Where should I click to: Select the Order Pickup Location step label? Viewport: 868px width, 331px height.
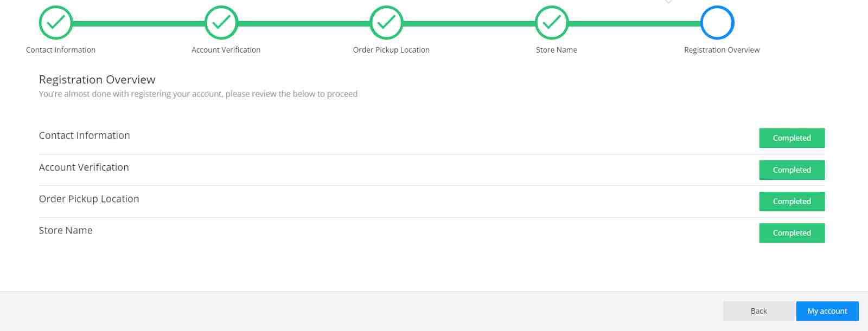coord(391,50)
